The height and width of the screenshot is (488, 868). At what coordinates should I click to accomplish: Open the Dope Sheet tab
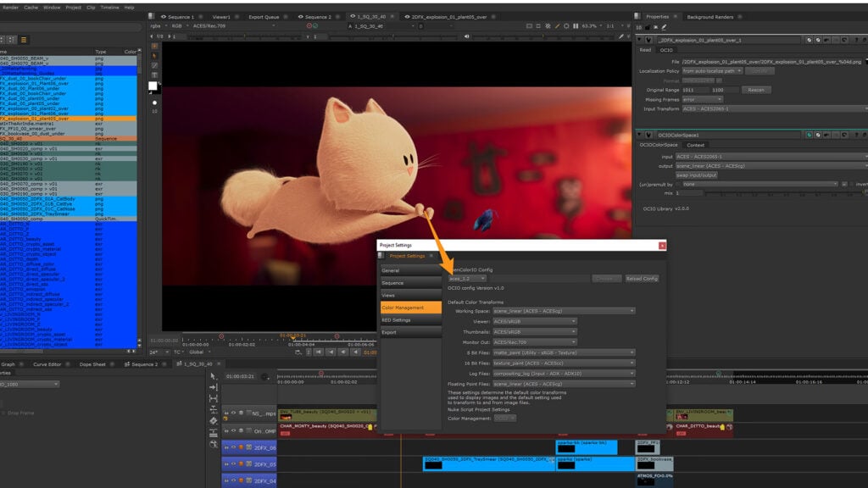92,364
